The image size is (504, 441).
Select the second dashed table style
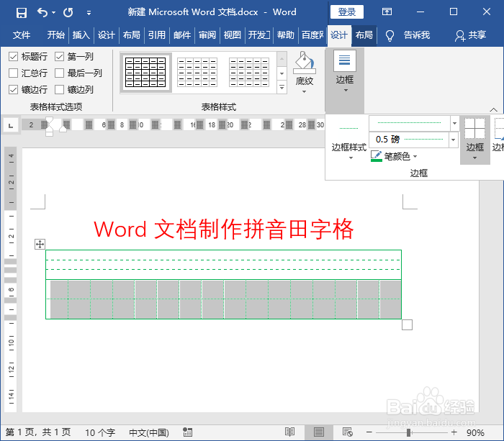pos(197,72)
